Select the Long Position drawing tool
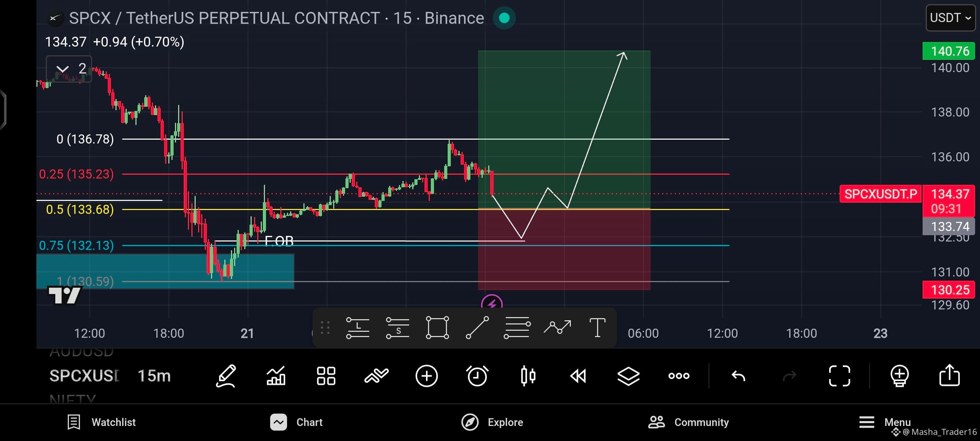980x441 pixels. (x=358, y=328)
